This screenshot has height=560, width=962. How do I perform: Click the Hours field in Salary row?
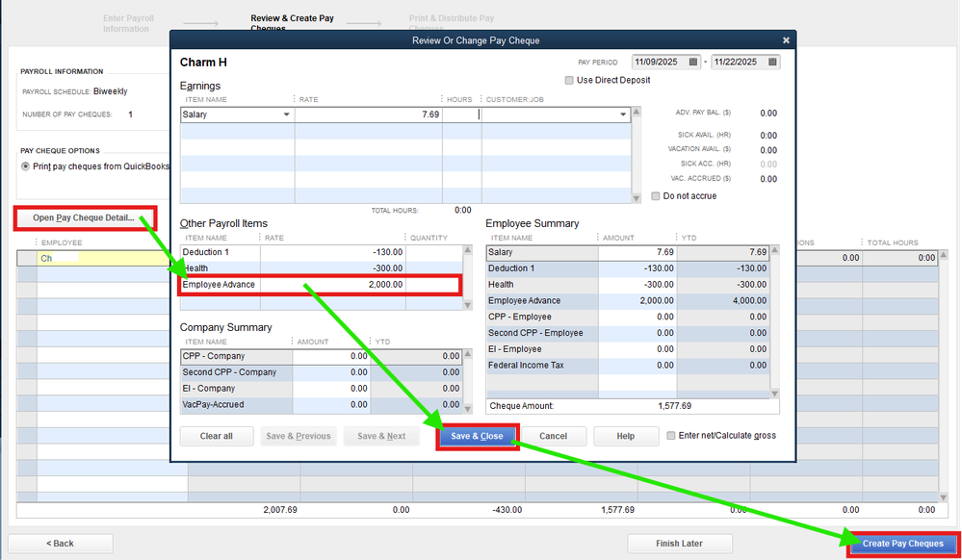coord(460,115)
